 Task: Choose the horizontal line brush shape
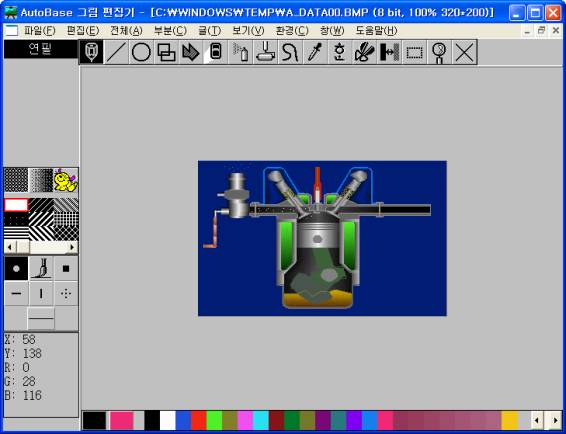[x=16, y=294]
